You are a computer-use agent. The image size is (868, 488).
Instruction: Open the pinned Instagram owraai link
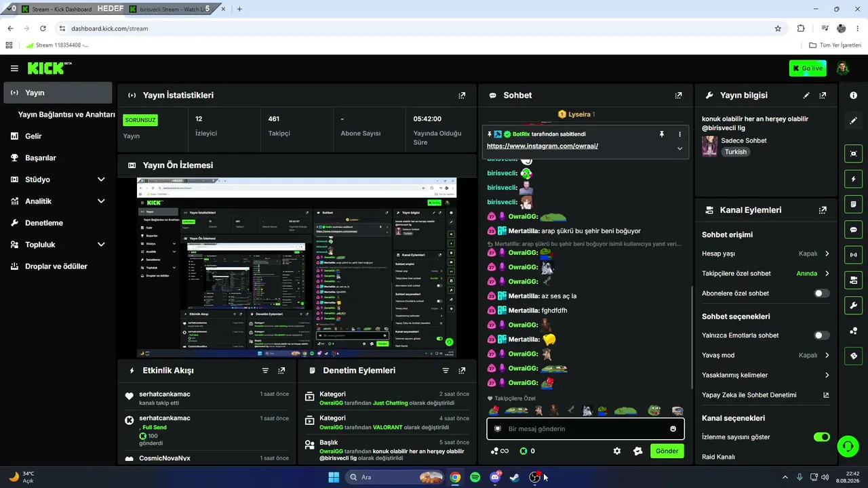tap(542, 146)
